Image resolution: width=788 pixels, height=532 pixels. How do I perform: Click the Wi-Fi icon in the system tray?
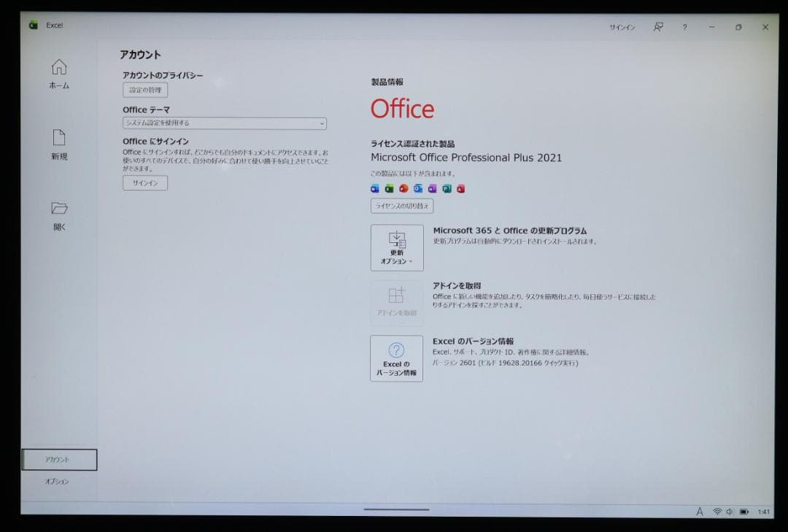click(717, 512)
